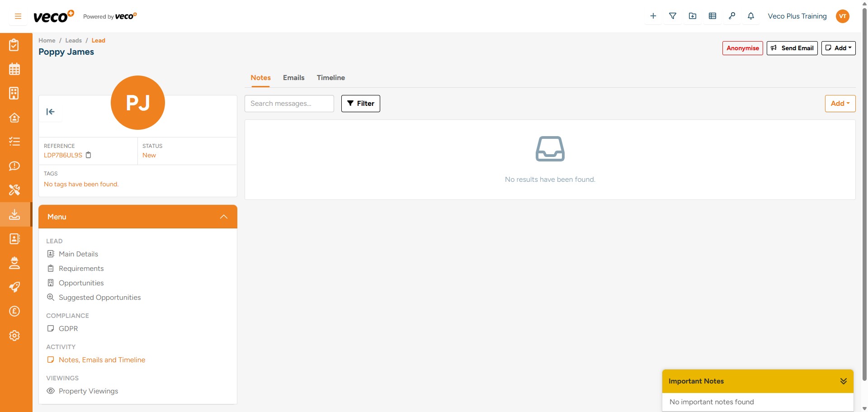The image size is (868, 412).
Task: Switch to the Timeline tab
Action: coord(330,78)
